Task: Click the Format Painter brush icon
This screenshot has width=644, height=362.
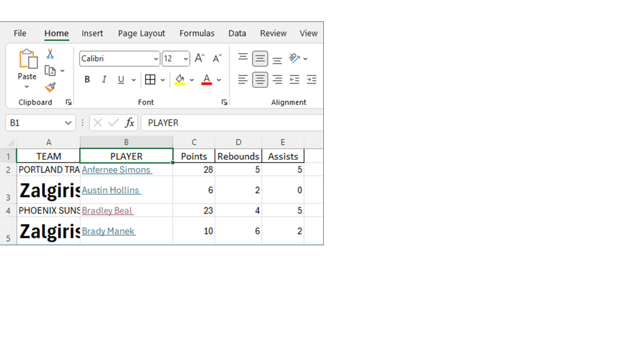Action: 50,88
